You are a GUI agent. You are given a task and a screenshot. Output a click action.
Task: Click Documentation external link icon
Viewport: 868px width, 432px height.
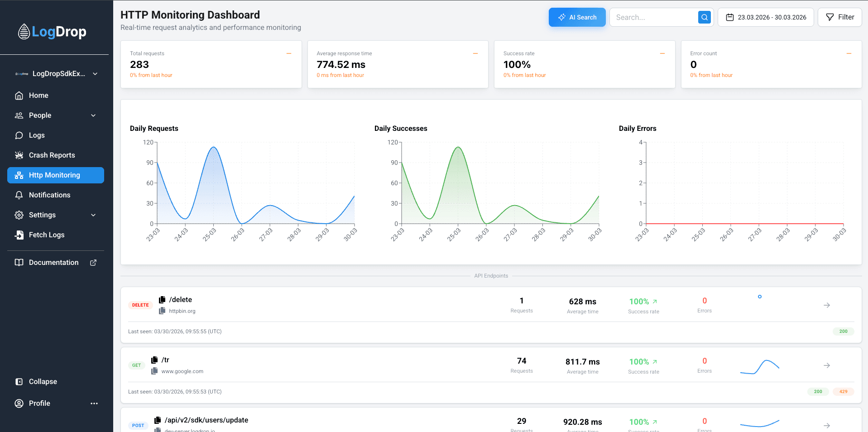[x=93, y=263]
